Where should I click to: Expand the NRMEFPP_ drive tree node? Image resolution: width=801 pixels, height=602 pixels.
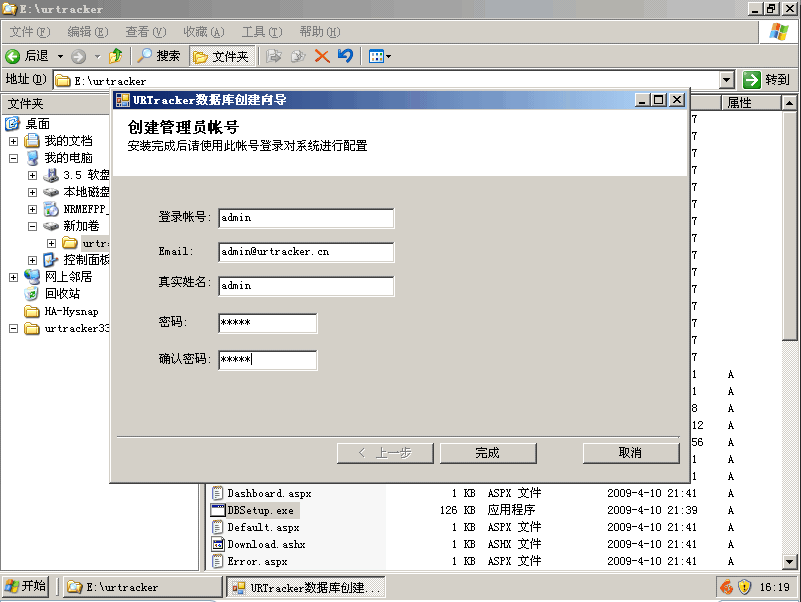pyautogui.click(x=32, y=209)
